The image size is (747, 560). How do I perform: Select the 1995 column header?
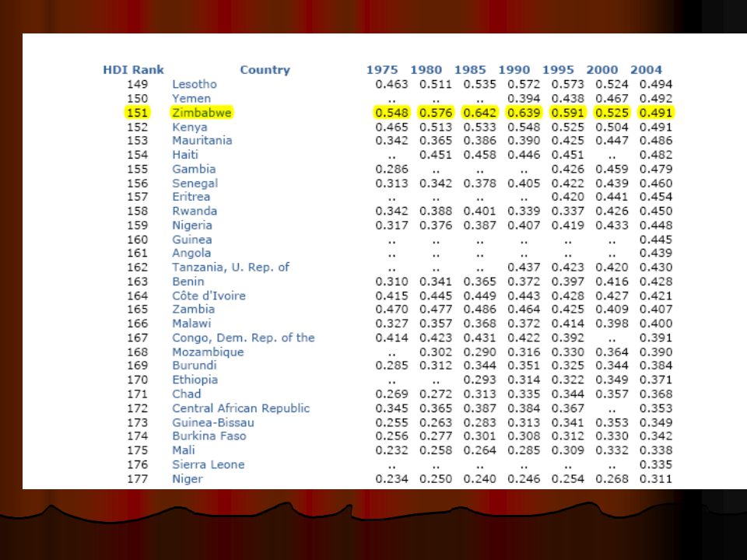click(x=559, y=70)
